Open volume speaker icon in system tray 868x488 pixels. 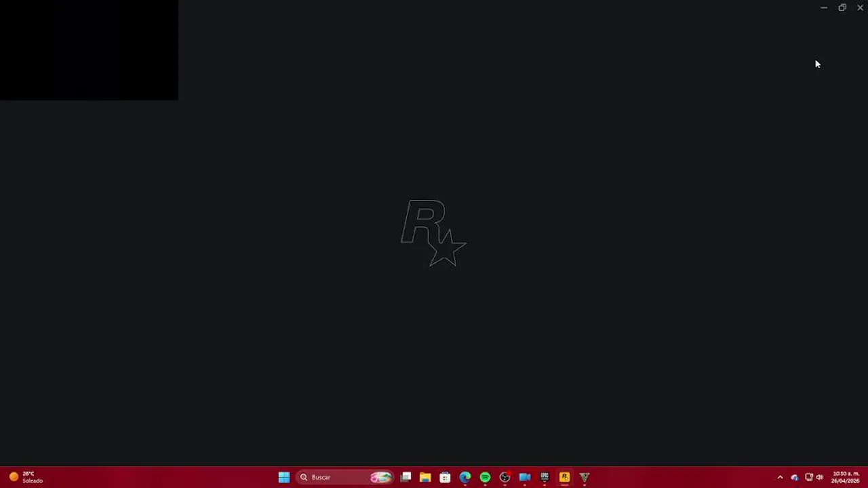coord(819,477)
